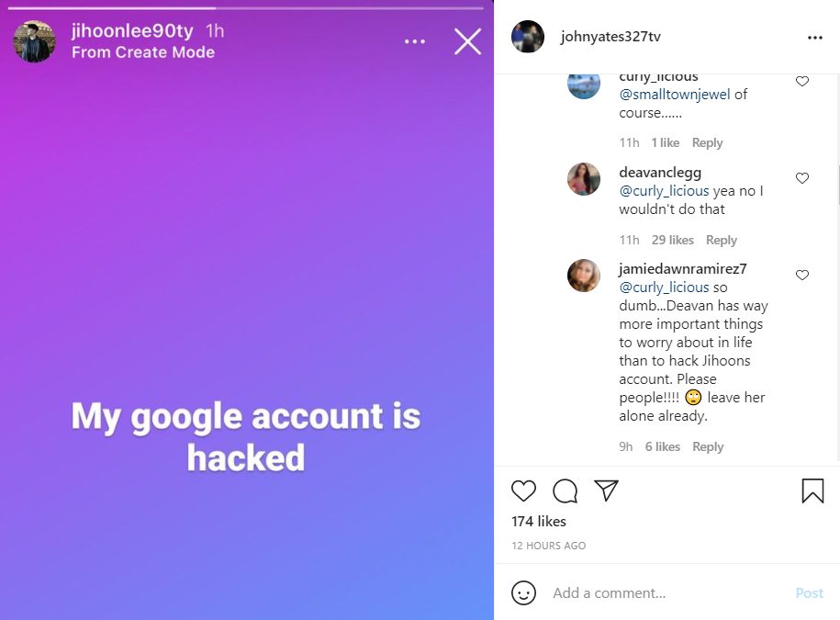The image size is (840, 620).
Task: Open emoji picker in comment box
Action: pos(523,592)
